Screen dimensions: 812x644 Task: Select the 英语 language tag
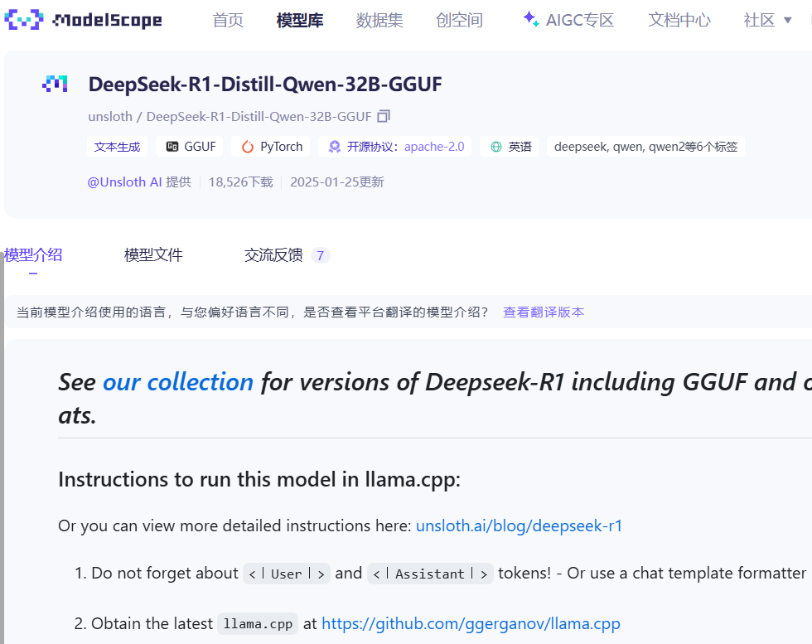[510, 147]
